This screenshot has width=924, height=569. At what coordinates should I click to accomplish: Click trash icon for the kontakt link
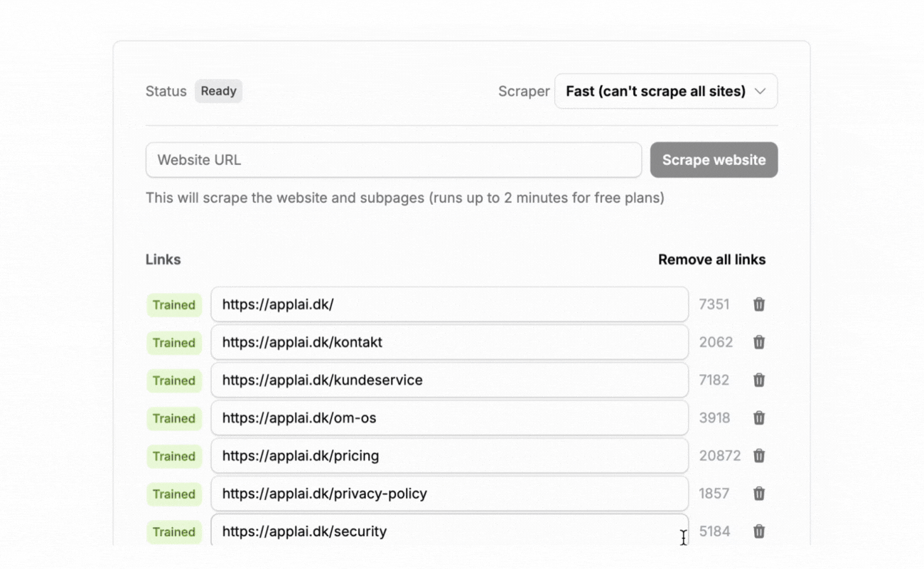pos(759,342)
